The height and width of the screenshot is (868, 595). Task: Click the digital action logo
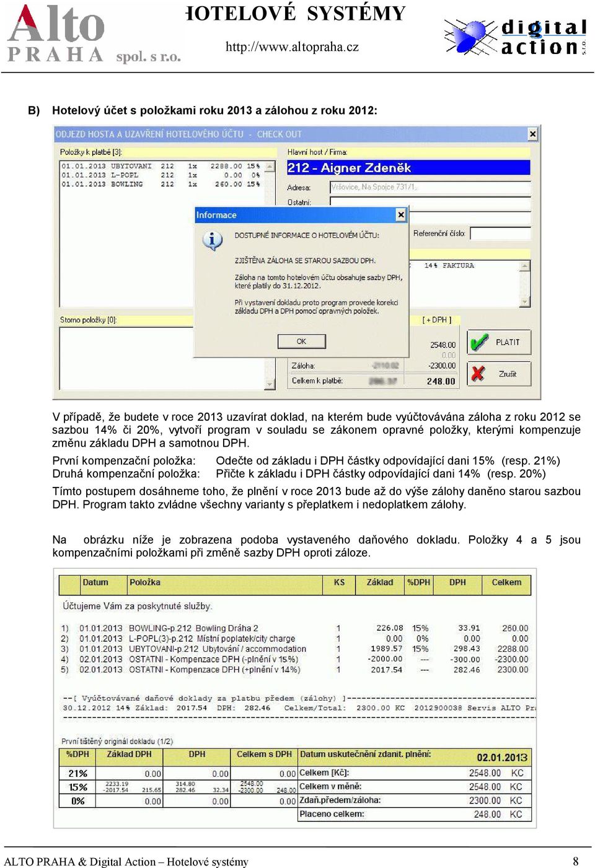515,37
